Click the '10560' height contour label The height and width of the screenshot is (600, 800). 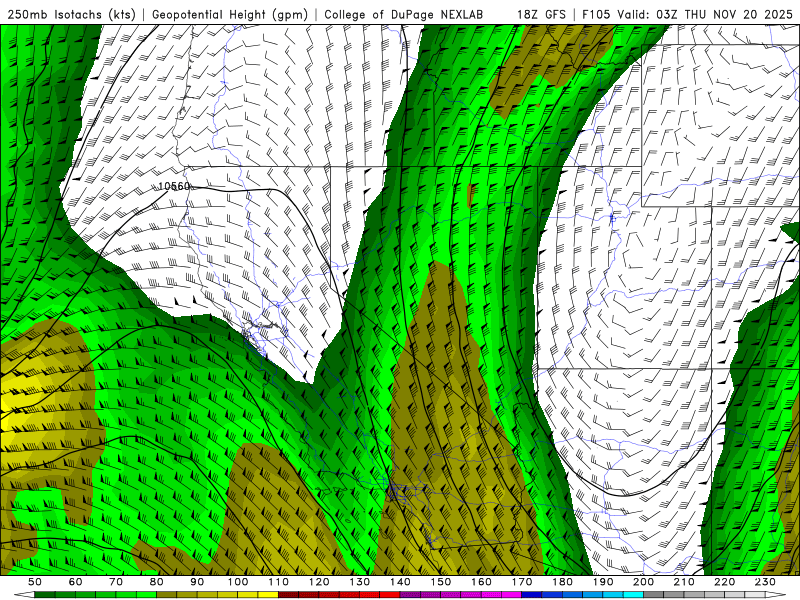click(x=174, y=186)
